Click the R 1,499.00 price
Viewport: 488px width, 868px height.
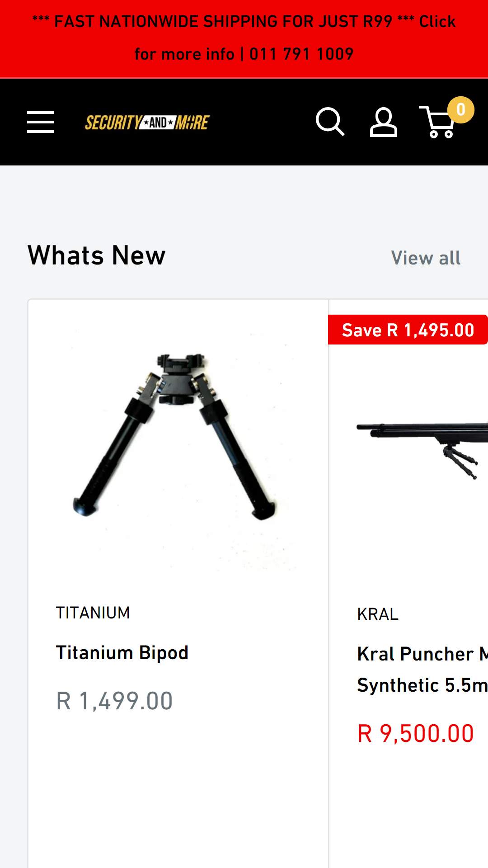click(114, 701)
